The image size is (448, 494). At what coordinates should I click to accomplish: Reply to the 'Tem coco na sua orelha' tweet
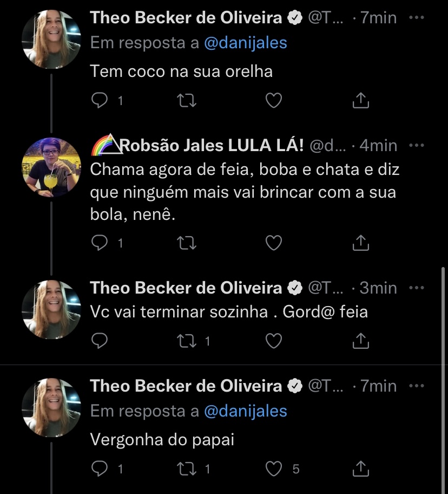99,100
